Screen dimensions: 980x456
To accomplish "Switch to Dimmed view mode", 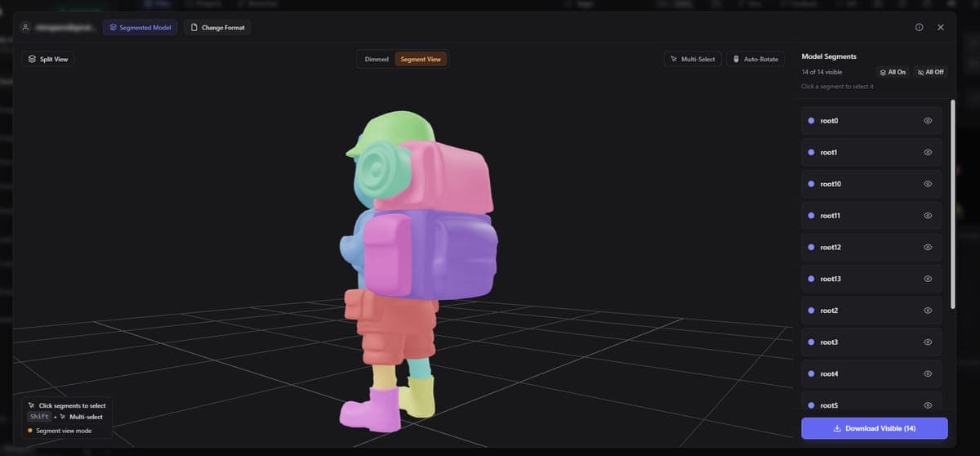I will pyautogui.click(x=376, y=59).
